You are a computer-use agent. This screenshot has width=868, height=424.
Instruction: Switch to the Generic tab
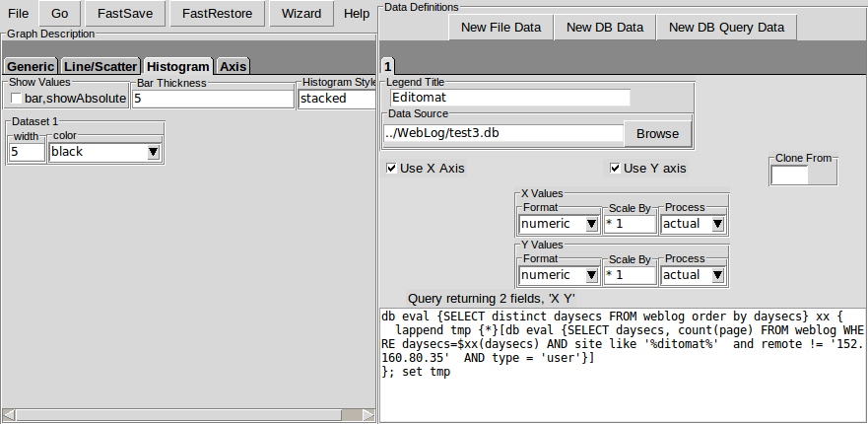pyautogui.click(x=31, y=67)
